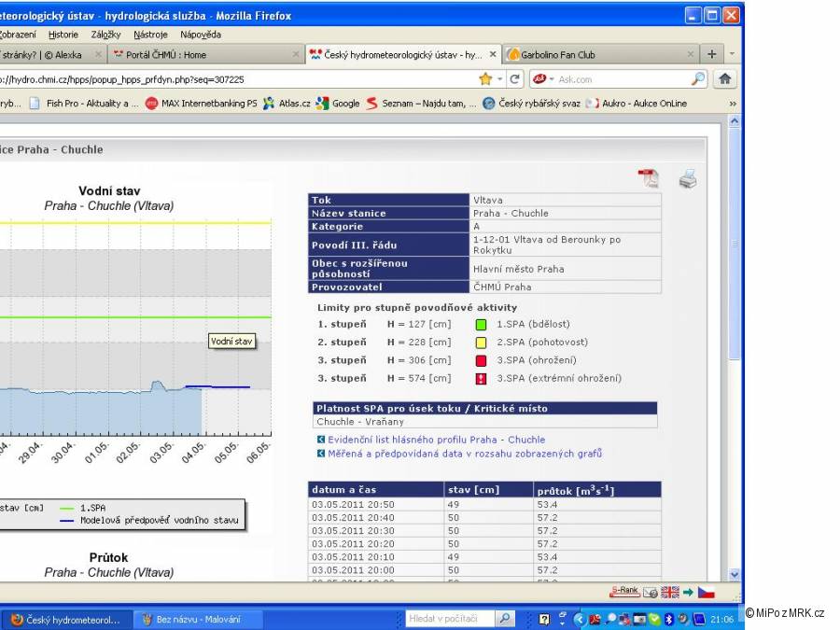The width and height of the screenshot is (840, 630).
Task: Open bookmark star dropdown arrow
Action: 499,79
